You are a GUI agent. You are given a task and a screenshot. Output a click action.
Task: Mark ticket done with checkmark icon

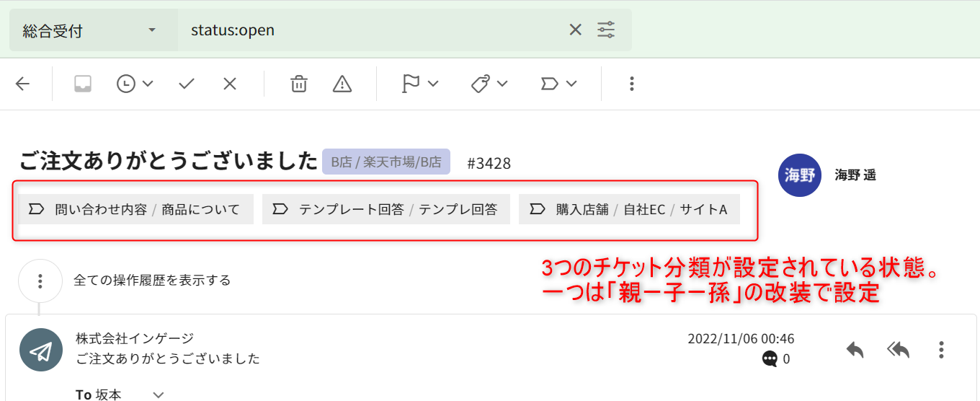coord(187,84)
